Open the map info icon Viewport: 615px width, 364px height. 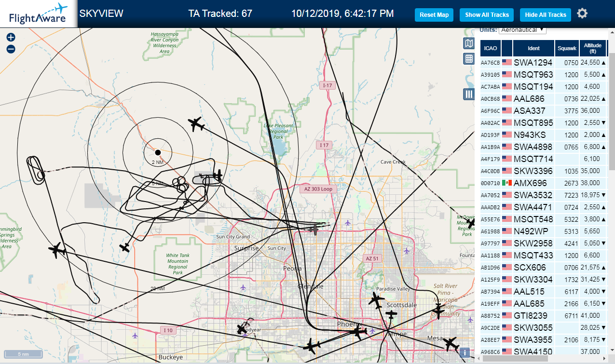(465, 353)
